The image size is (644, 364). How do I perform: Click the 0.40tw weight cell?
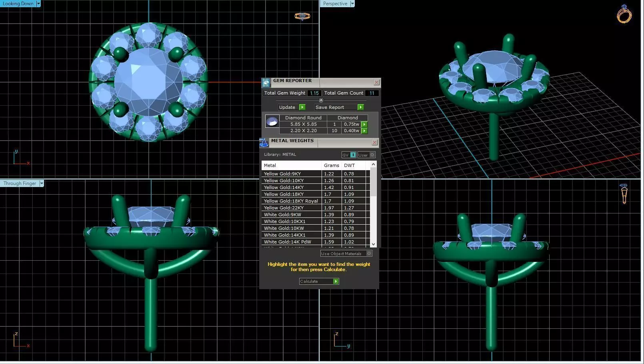352,131
